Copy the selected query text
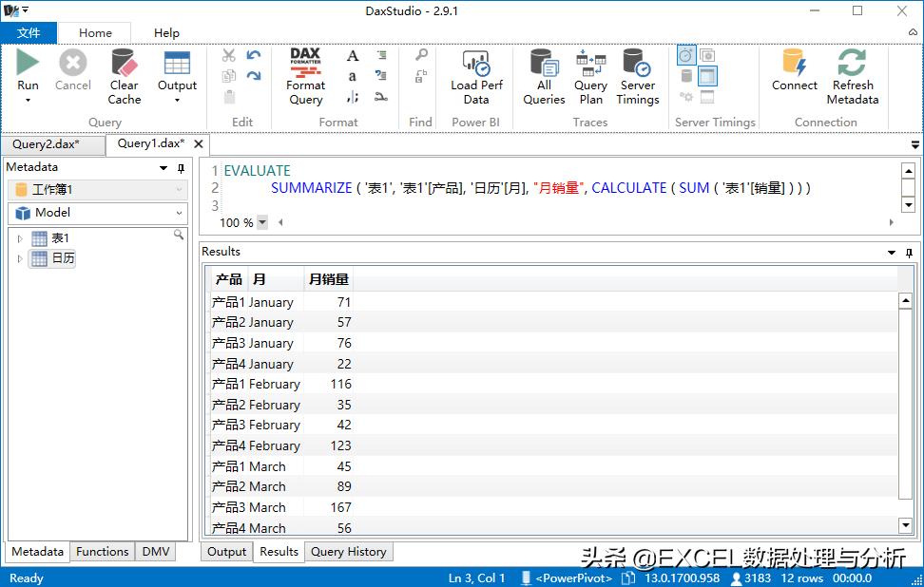This screenshot has height=587, width=924. tap(229, 76)
